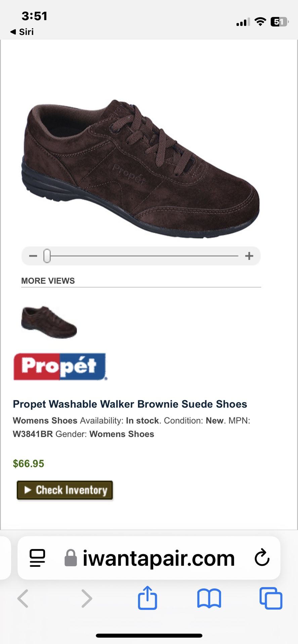Select the brown shoe thumbnail under More Views
298x644 pixels.
[49, 322]
